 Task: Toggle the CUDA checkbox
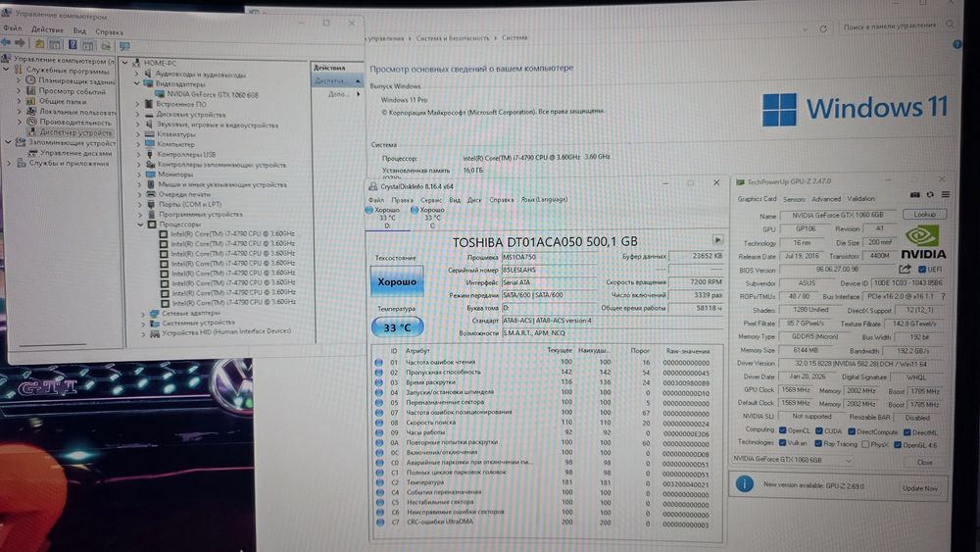pyautogui.click(x=818, y=430)
